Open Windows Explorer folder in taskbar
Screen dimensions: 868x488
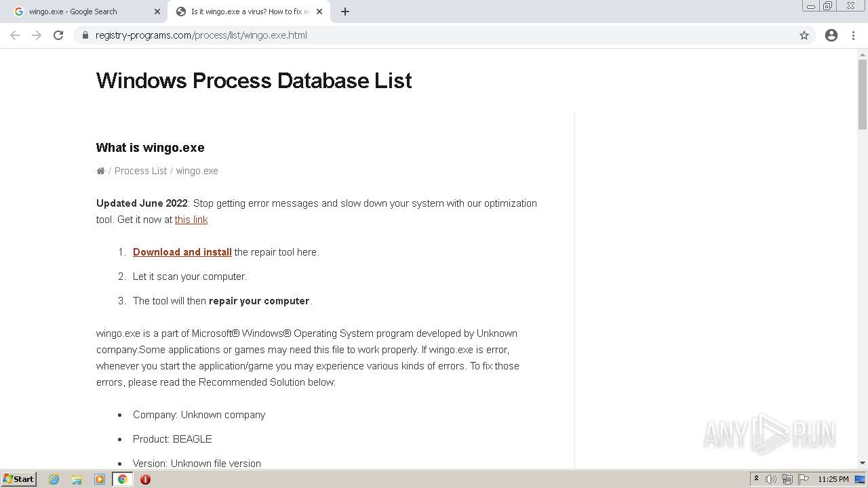pyautogui.click(x=77, y=479)
